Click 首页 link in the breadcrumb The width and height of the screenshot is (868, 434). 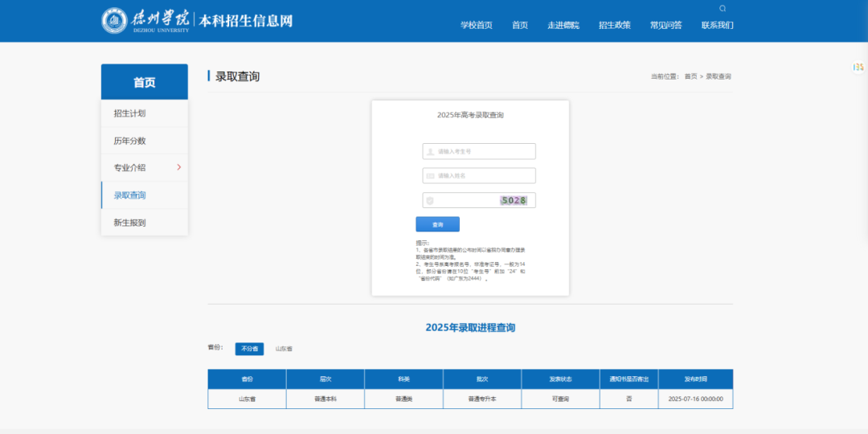click(691, 76)
